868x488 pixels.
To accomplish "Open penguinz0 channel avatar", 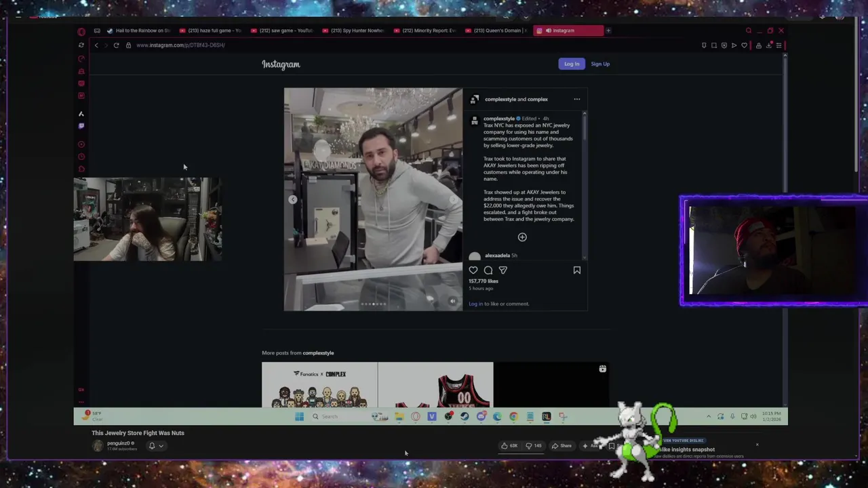I will (x=98, y=446).
